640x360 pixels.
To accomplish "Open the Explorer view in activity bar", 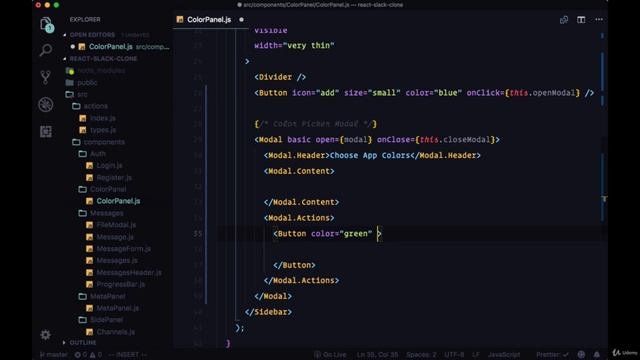I will click(x=46, y=24).
